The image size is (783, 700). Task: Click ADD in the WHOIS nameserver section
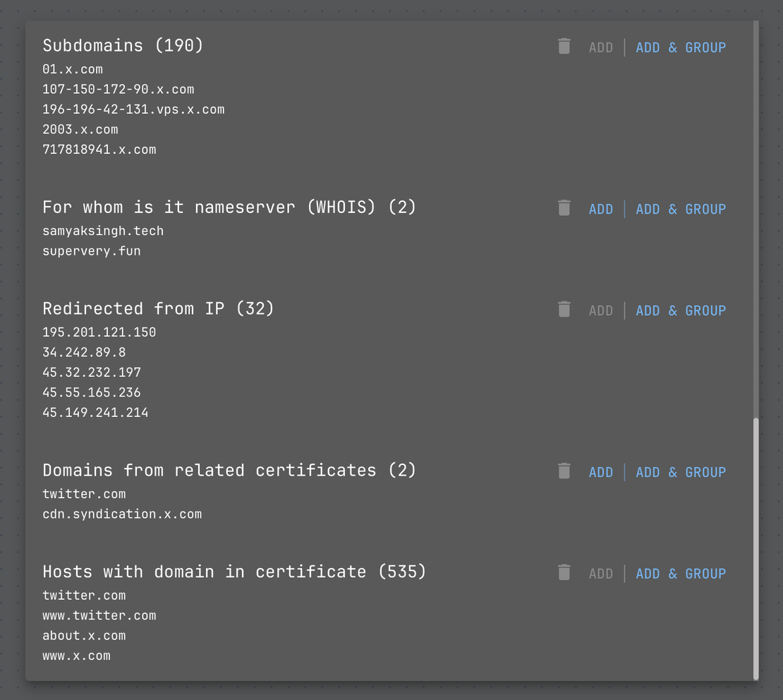pyautogui.click(x=601, y=209)
